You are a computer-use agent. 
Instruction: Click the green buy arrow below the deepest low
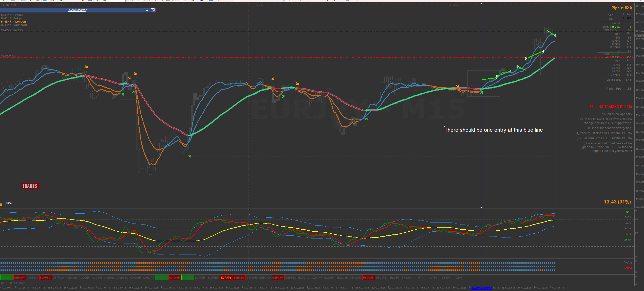pos(190,156)
